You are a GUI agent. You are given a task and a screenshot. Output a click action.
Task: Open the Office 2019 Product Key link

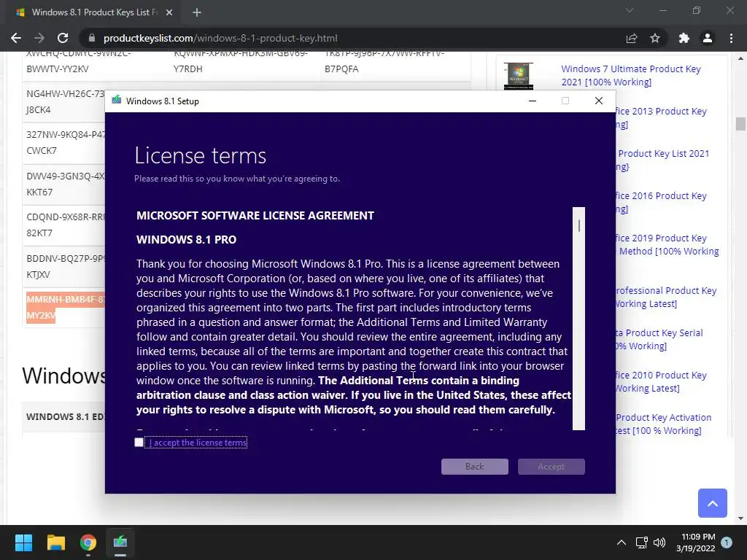tap(667, 244)
